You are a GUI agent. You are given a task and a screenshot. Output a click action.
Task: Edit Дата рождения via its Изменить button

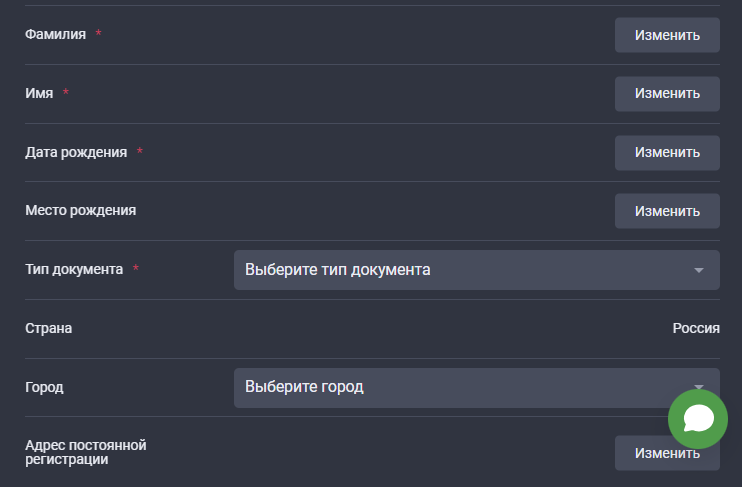[x=667, y=152]
